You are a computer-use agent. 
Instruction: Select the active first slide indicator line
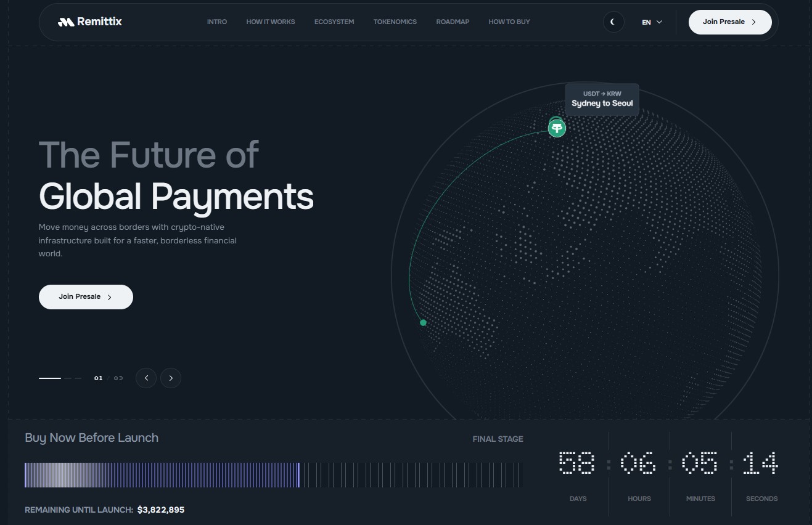[50, 378]
